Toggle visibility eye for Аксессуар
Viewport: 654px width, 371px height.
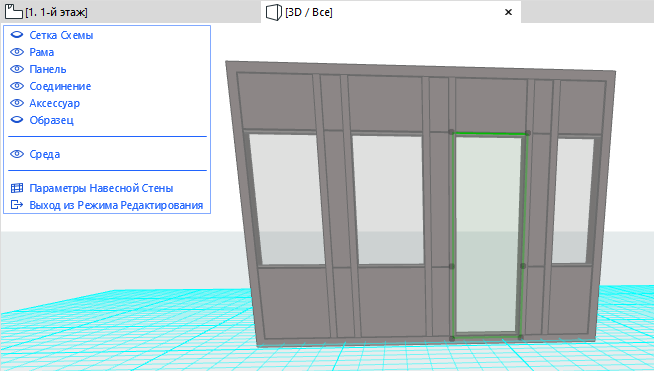[x=17, y=103]
